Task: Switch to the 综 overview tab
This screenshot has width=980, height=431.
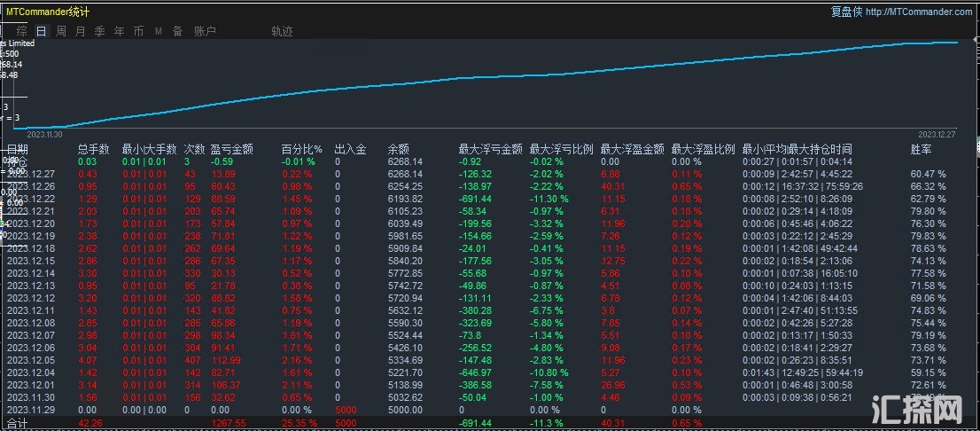Action: [x=21, y=31]
